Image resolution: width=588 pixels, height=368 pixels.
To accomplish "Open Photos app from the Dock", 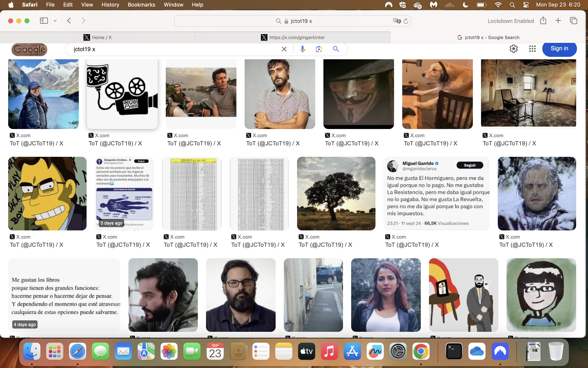I will tap(169, 351).
